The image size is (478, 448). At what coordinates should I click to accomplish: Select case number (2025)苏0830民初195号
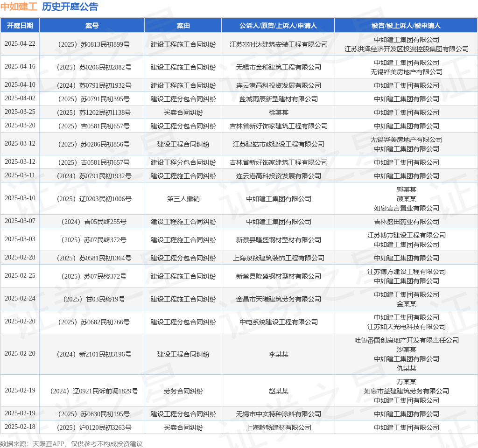click(x=94, y=414)
